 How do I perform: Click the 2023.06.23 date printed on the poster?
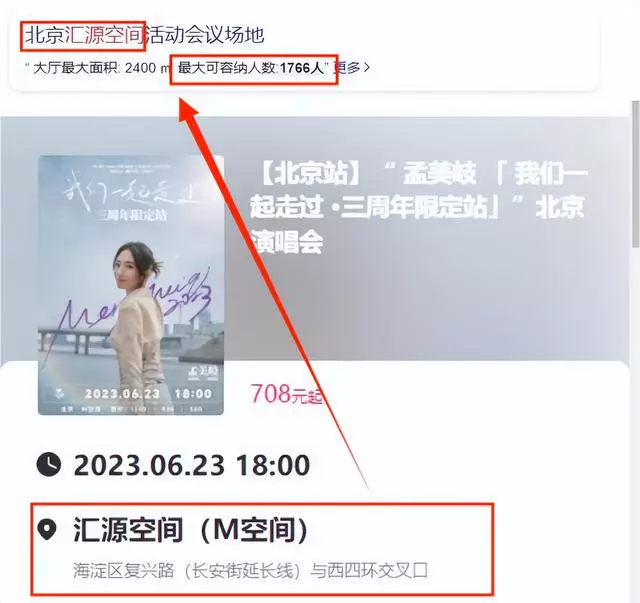122,394
